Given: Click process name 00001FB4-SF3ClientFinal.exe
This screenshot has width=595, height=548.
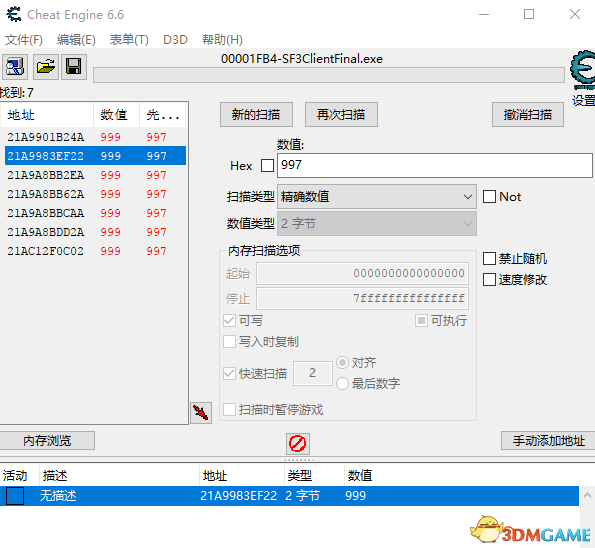Looking at the screenshot, I should (302, 59).
